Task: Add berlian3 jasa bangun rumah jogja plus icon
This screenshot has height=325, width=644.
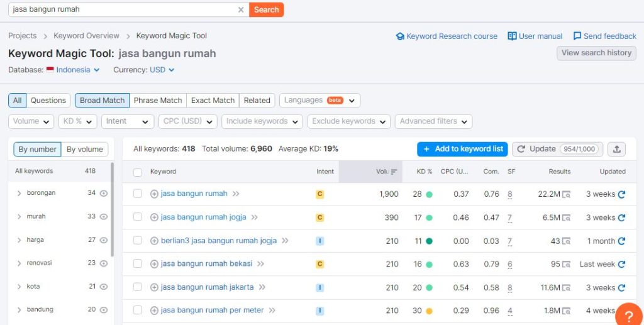Action: tap(155, 241)
